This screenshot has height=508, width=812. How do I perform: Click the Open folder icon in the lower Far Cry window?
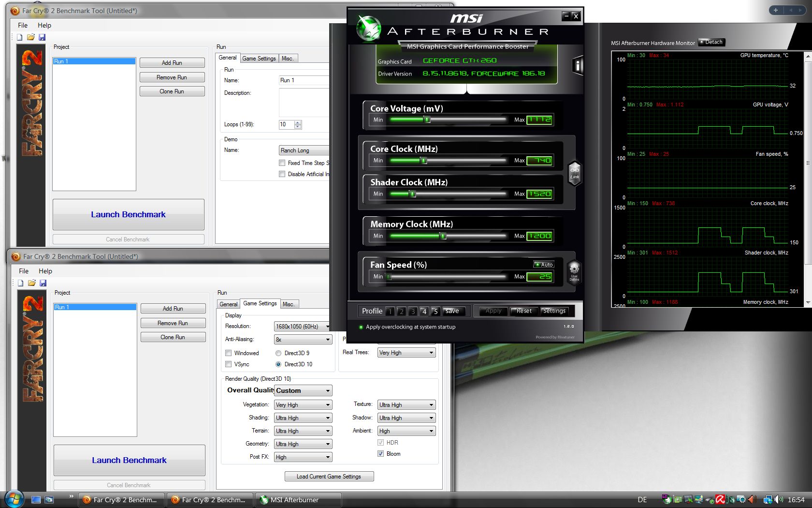tap(32, 283)
